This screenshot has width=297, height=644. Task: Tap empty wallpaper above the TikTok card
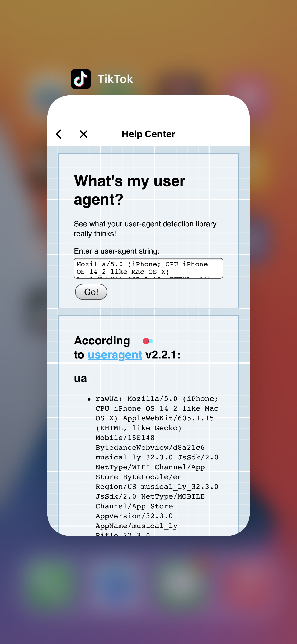pyautogui.click(x=148, y=32)
